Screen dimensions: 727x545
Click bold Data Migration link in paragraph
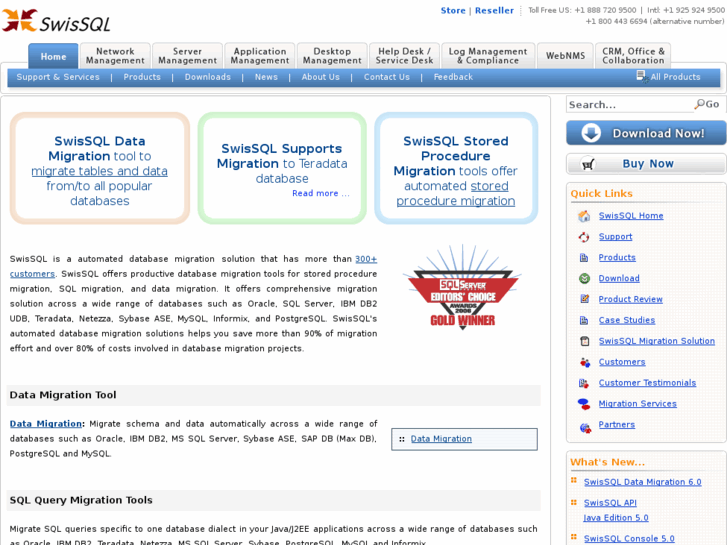click(46, 423)
